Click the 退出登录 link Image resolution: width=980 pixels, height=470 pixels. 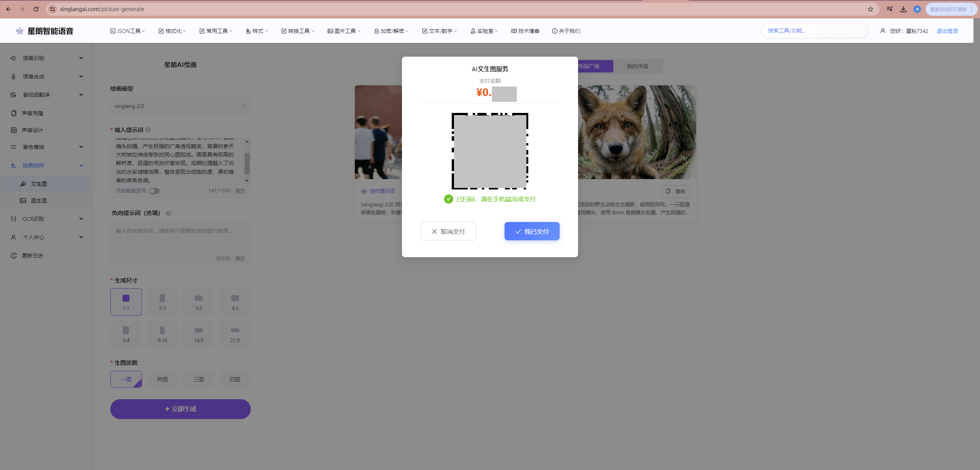tap(947, 31)
